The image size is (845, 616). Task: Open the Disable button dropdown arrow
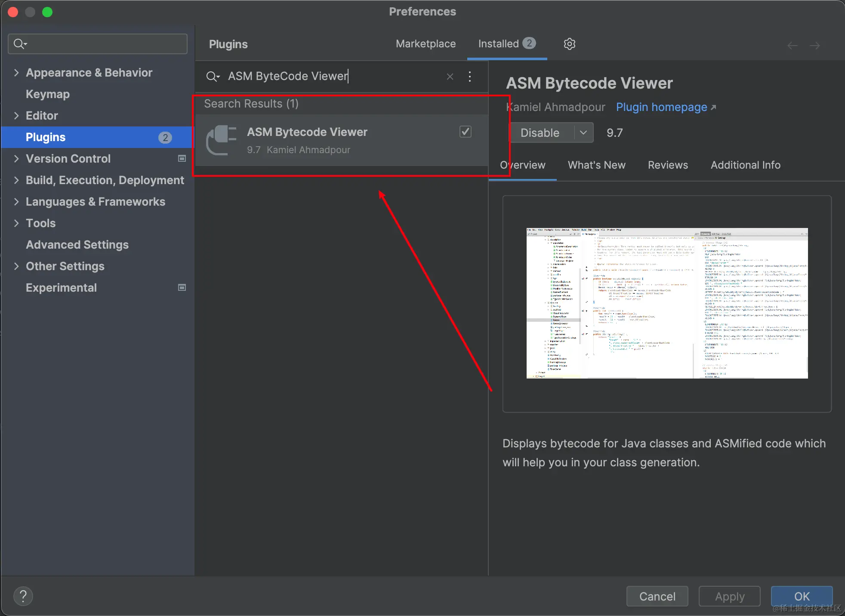pos(583,132)
